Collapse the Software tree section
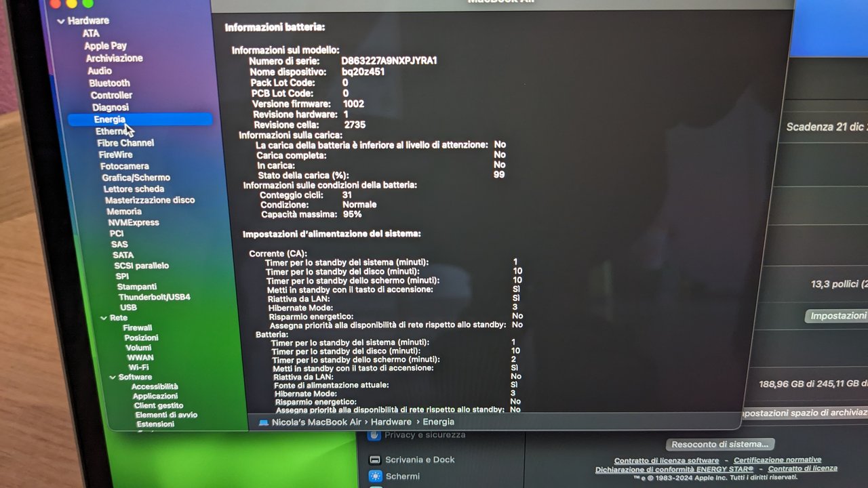This screenshot has height=488, width=868. (x=113, y=378)
